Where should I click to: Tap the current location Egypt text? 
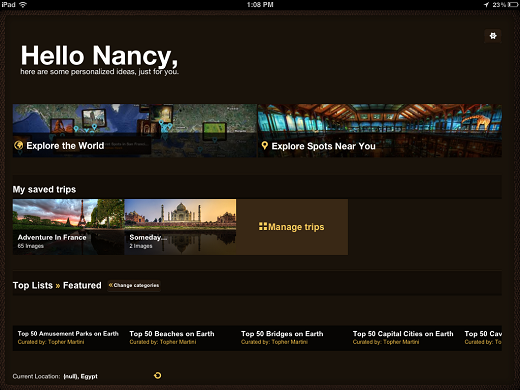tap(81, 376)
